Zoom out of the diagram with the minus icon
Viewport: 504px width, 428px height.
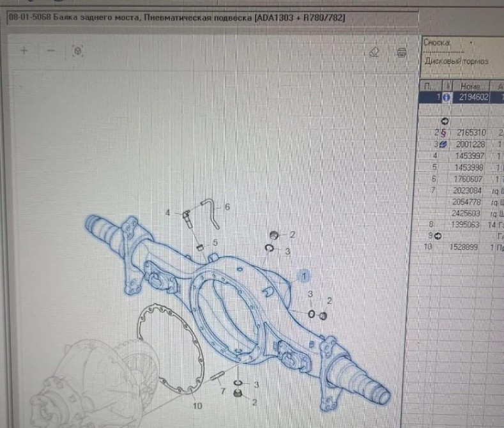tap(51, 50)
